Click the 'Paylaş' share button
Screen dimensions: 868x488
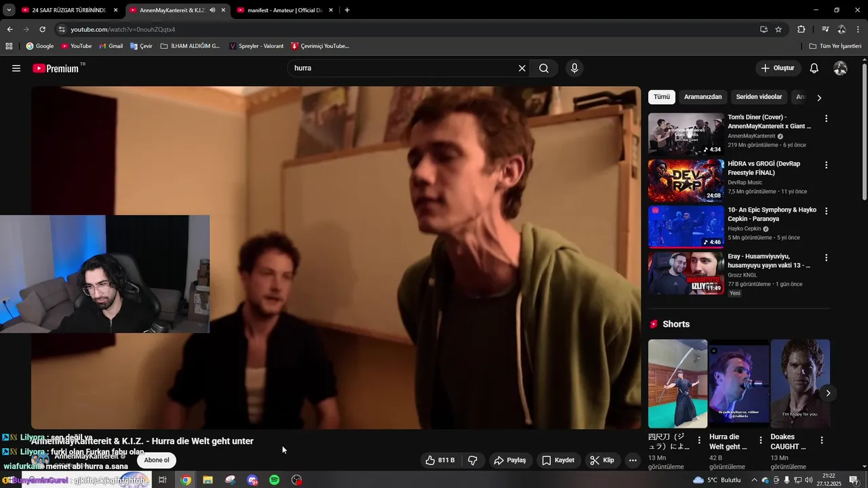click(x=510, y=460)
